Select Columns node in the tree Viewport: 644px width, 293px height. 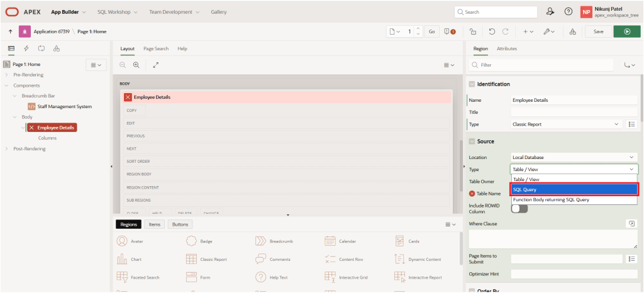pos(47,138)
